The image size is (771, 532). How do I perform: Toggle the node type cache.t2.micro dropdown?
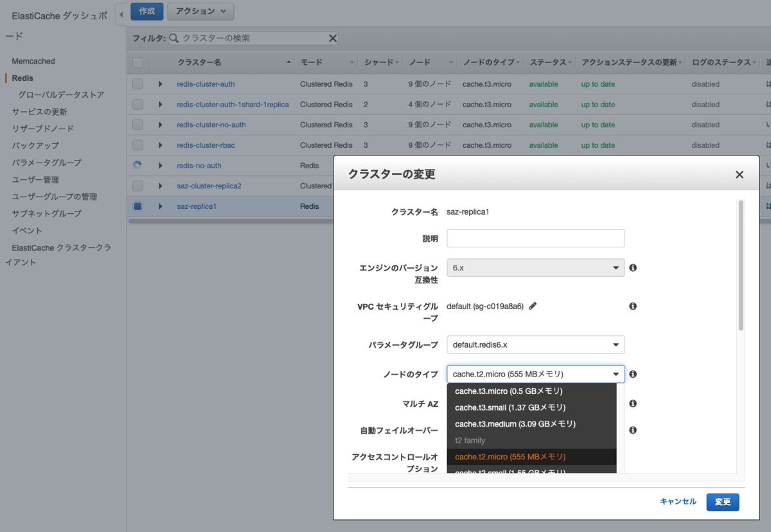point(536,374)
